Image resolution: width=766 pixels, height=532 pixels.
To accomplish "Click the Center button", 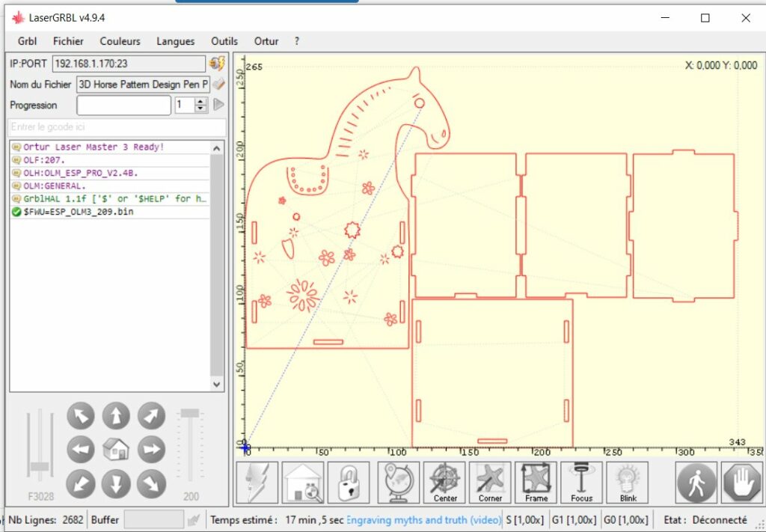I will coord(445,483).
